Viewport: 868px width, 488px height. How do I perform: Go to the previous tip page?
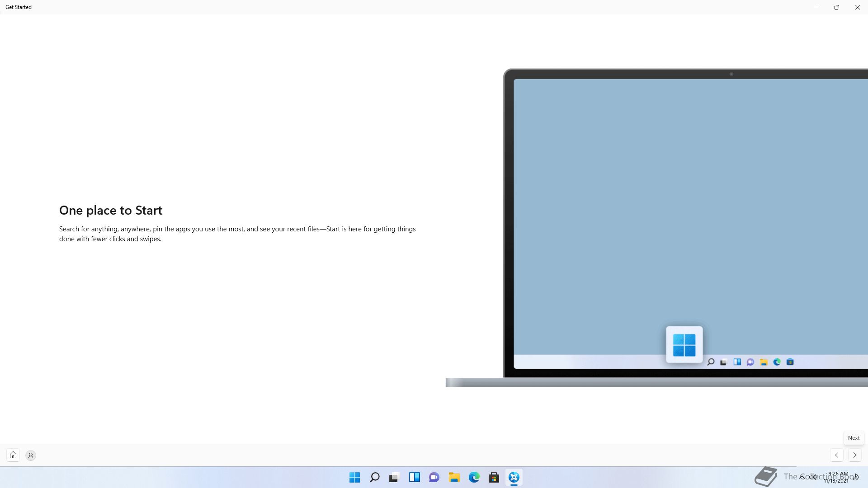click(837, 455)
